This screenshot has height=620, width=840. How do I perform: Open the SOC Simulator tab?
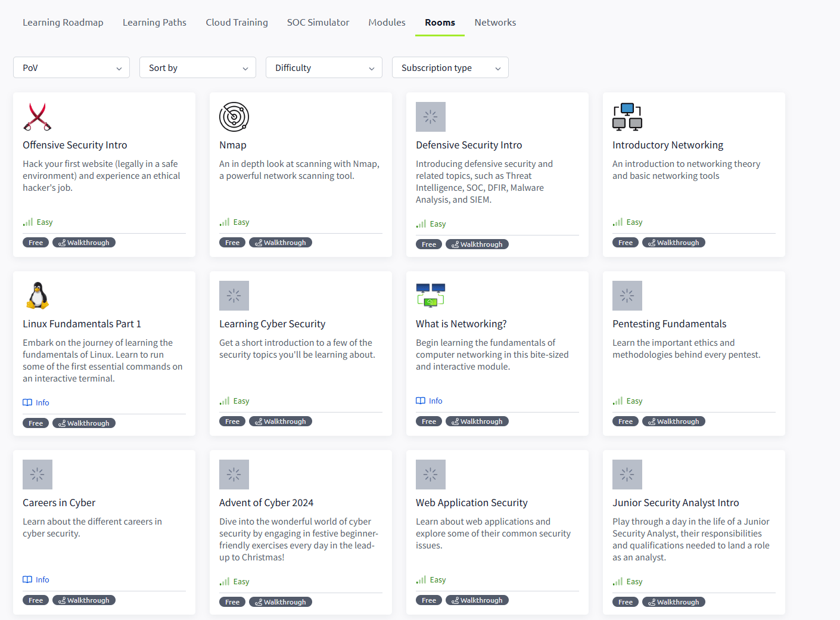(318, 23)
